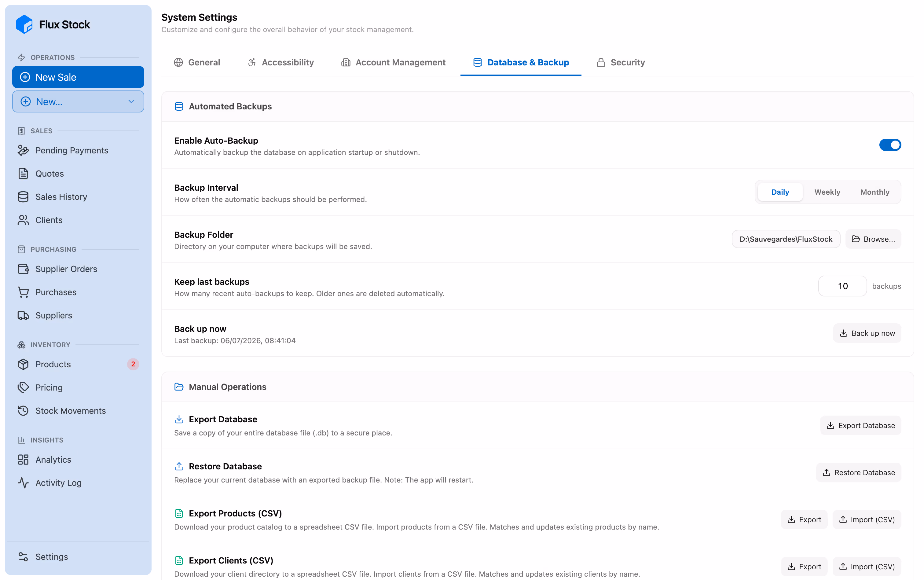
Task: Select the Monthly backup interval
Action: click(x=875, y=192)
